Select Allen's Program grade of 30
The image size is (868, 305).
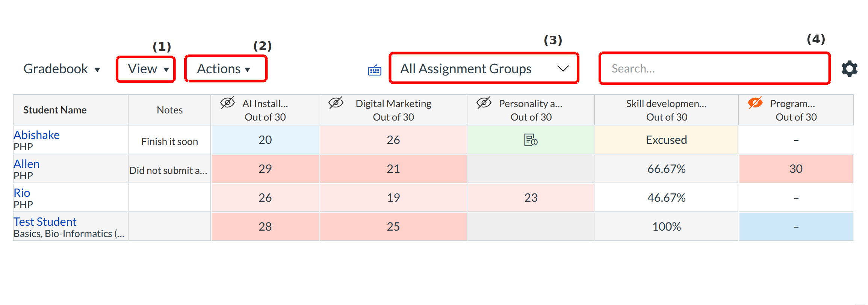point(795,169)
